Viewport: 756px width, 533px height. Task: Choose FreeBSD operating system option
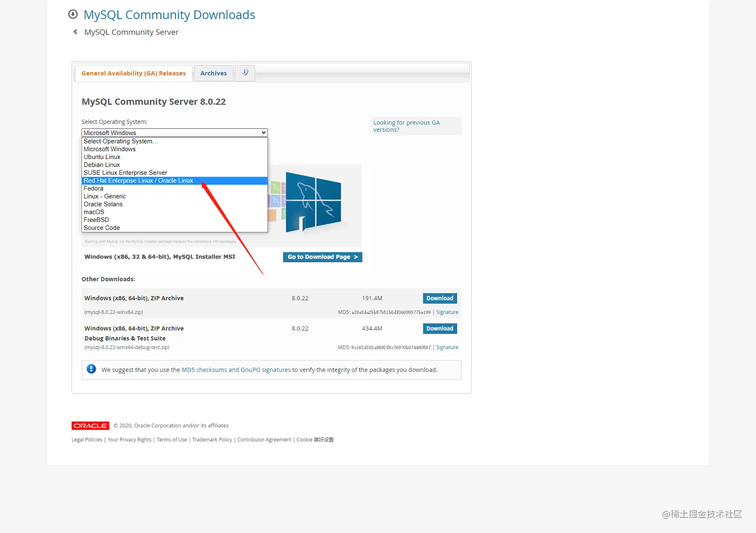click(174, 220)
